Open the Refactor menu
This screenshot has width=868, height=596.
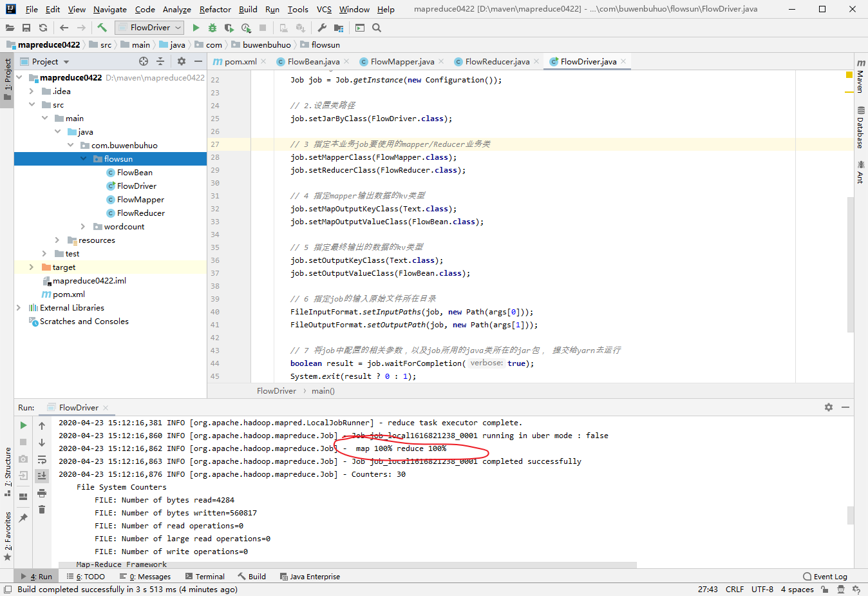215,10
